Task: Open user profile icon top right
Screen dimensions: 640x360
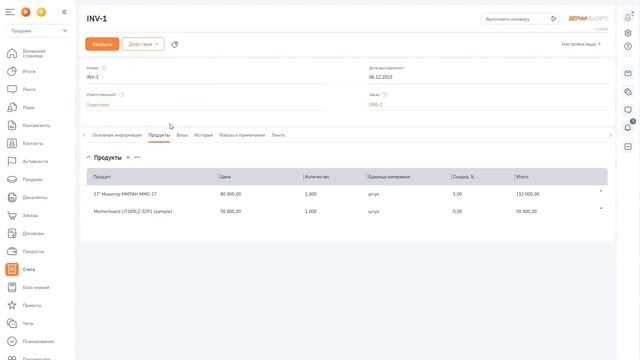Action: coord(628,17)
